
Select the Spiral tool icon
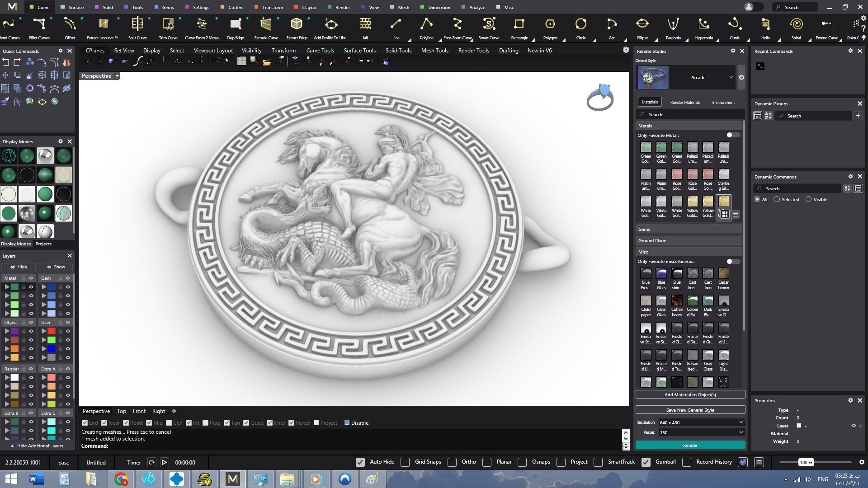point(796,24)
